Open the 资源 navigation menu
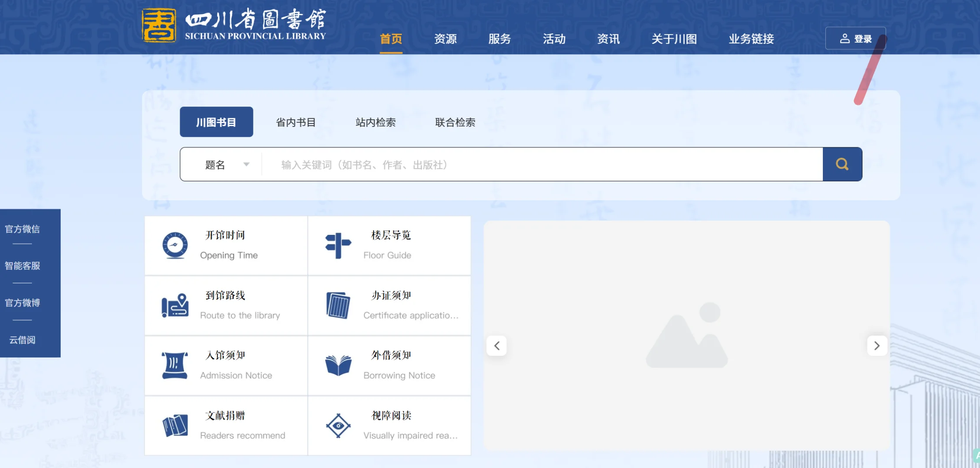Image resolution: width=980 pixels, height=468 pixels. (446, 39)
